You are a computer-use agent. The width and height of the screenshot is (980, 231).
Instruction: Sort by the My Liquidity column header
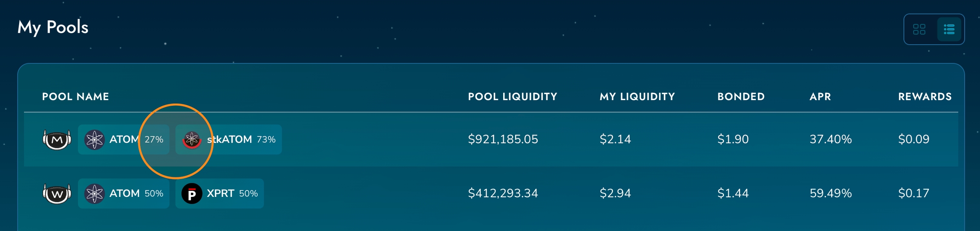(x=637, y=97)
